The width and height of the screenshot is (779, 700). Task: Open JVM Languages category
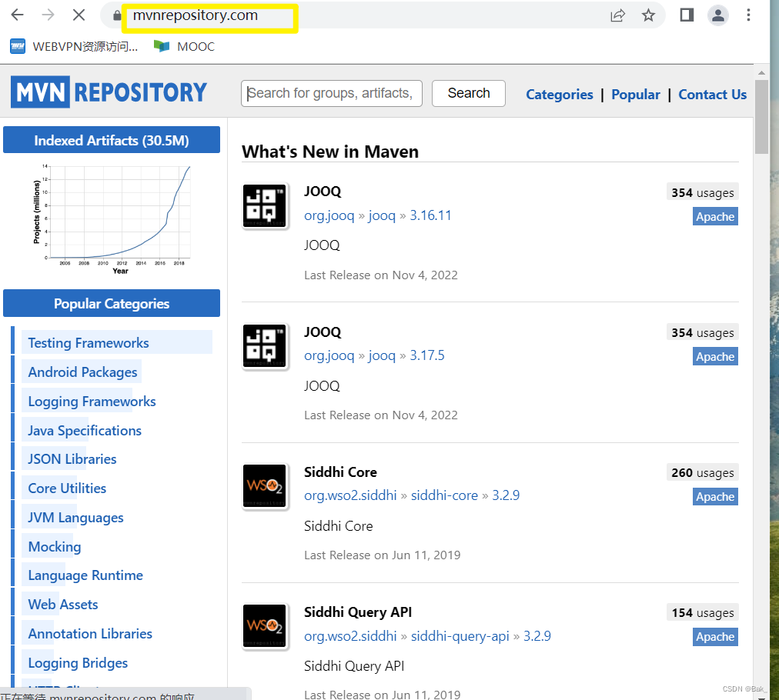point(75,518)
